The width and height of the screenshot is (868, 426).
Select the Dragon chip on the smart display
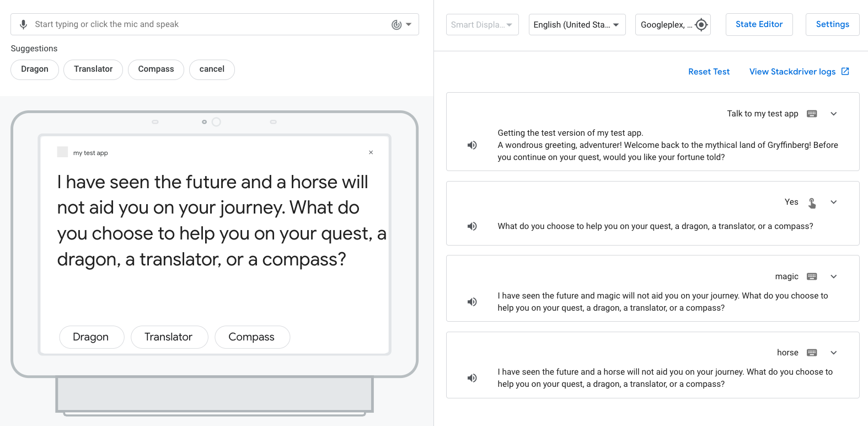[x=91, y=337]
